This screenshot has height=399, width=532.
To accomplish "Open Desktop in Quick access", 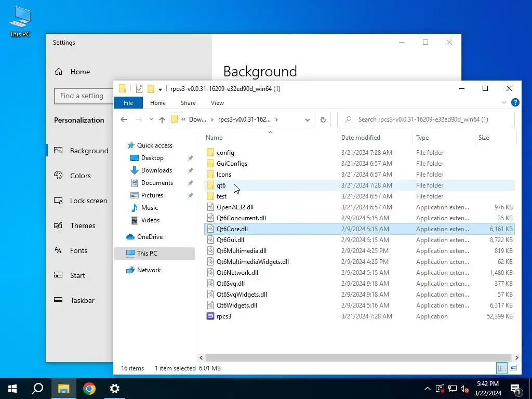I will tap(152, 158).
